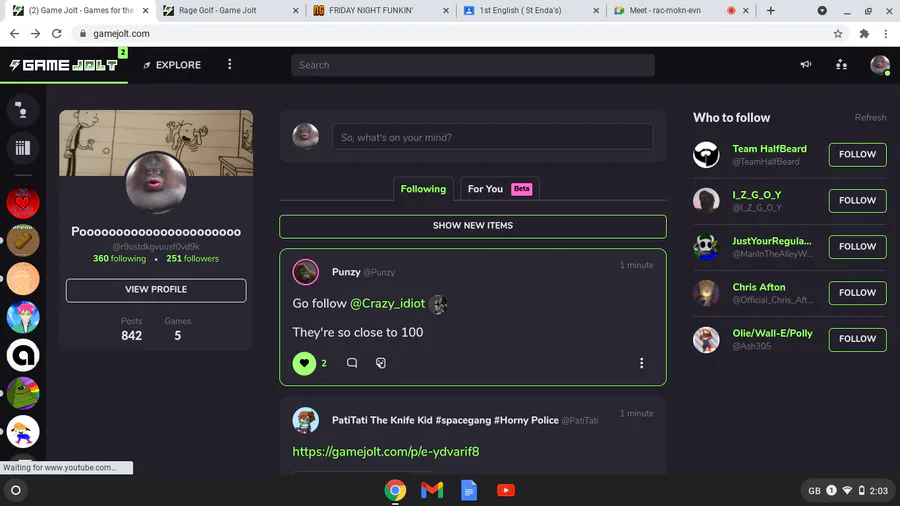The image size is (900, 506).
Task: Open the red heart community icon
Action: tap(23, 203)
